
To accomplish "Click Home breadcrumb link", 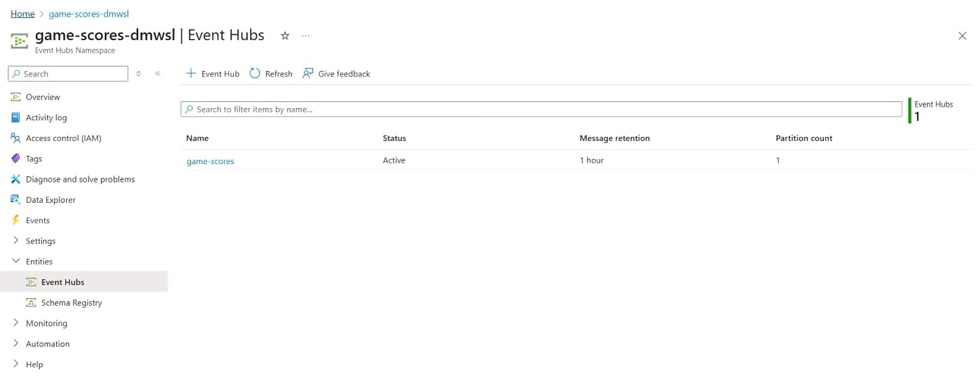I will point(22,14).
